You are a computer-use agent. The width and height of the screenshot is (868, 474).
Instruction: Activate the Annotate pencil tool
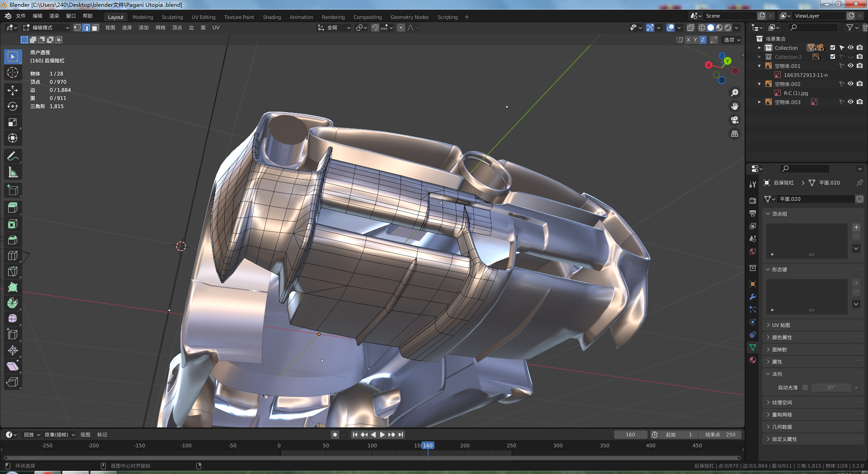pos(13,156)
